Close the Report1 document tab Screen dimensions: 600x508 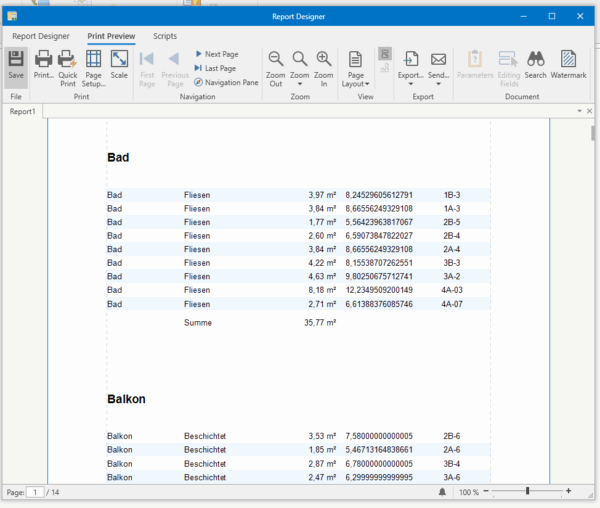point(589,111)
